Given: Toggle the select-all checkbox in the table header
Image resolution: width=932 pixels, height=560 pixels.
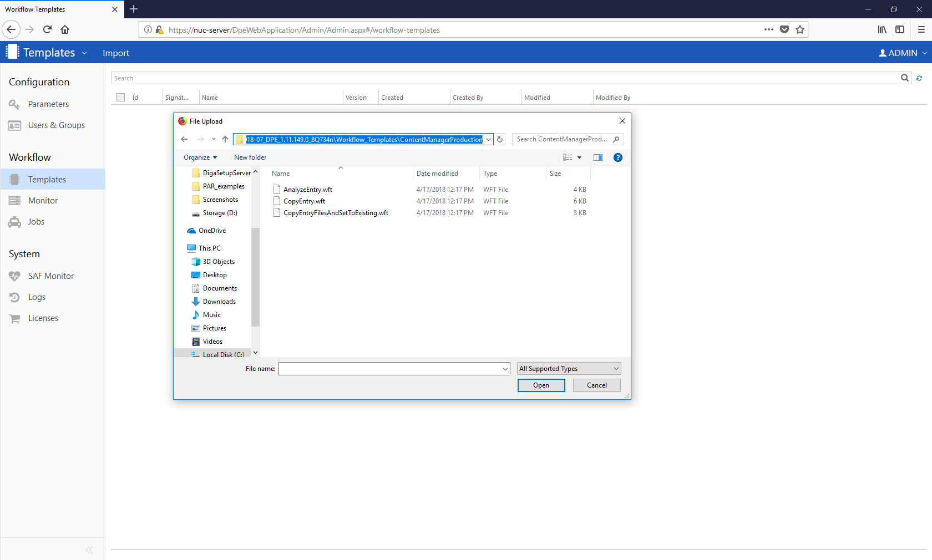Looking at the screenshot, I should coord(121,98).
